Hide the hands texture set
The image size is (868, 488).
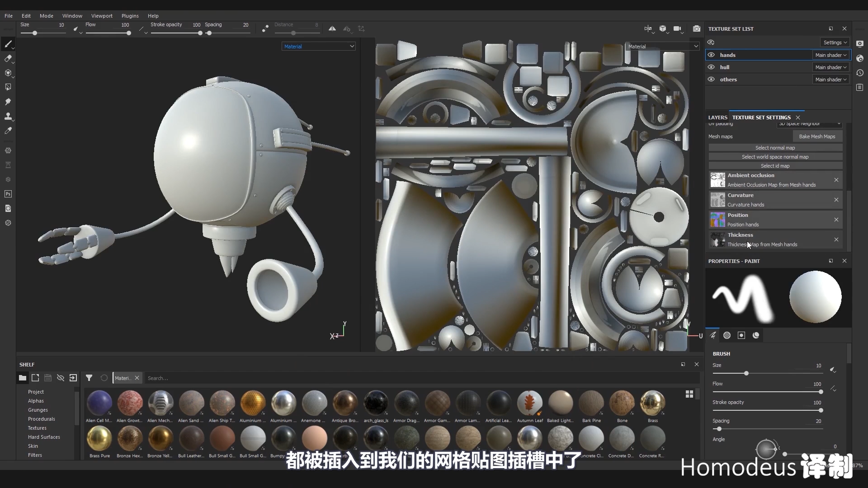[711, 55]
